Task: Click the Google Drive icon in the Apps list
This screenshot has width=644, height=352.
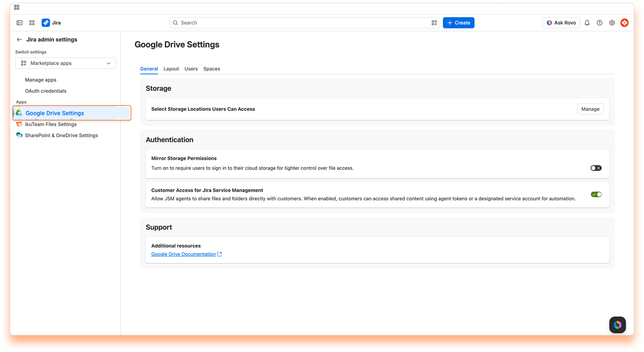Action: click(x=19, y=113)
